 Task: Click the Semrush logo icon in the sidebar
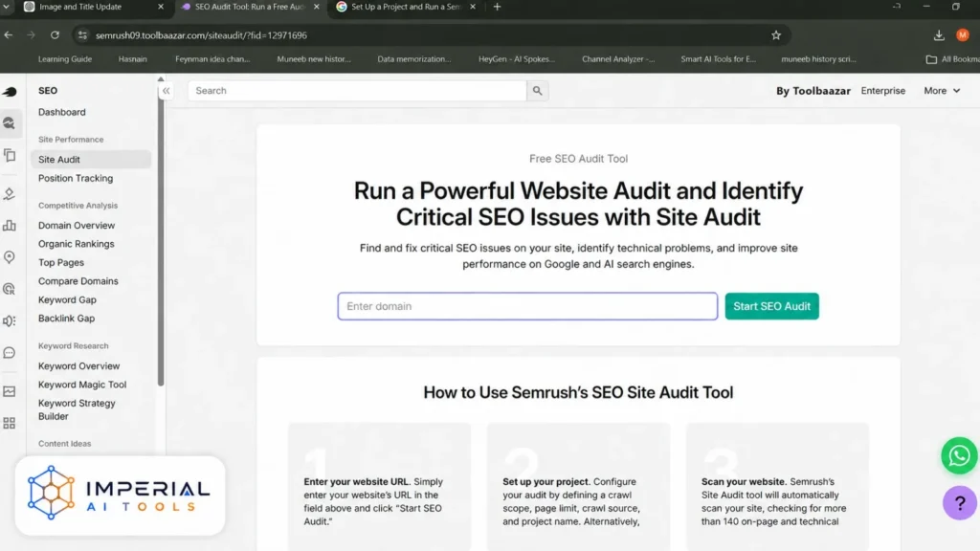10,92
